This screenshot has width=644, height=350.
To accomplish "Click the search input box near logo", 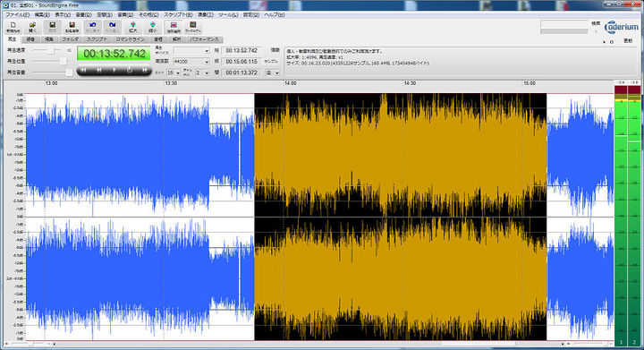I will pos(564,24).
